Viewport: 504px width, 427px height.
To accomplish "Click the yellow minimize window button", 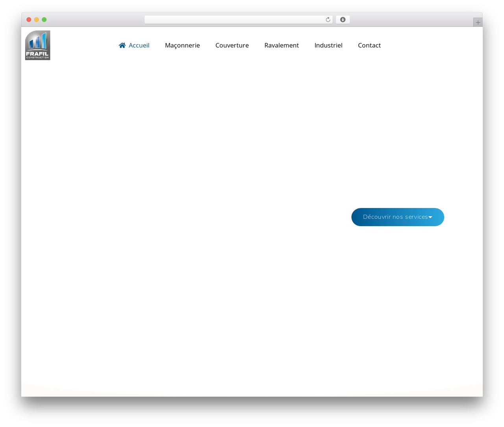I will point(37,20).
